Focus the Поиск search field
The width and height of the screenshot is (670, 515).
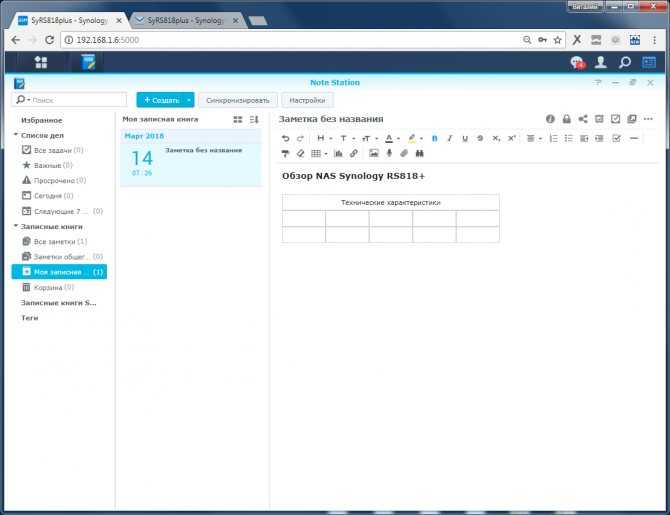[77, 100]
